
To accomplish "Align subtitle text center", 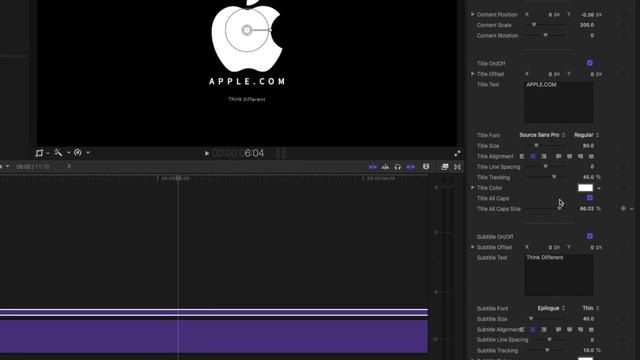I will (x=533, y=329).
